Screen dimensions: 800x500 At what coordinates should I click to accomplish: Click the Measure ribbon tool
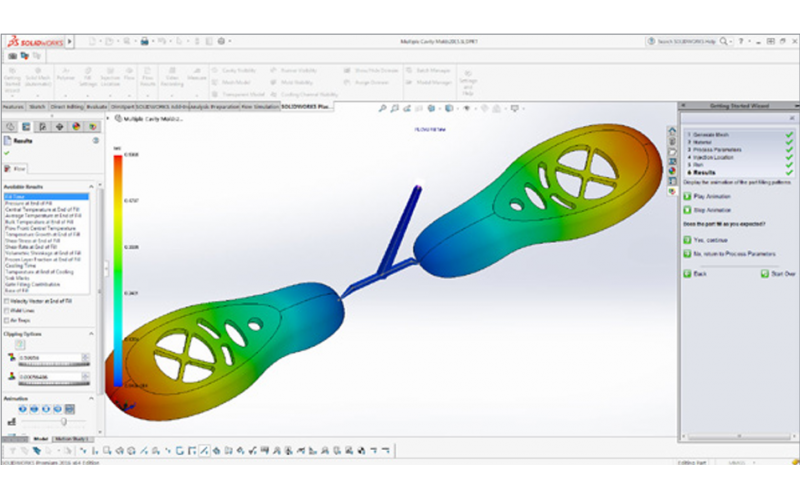click(x=196, y=74)
